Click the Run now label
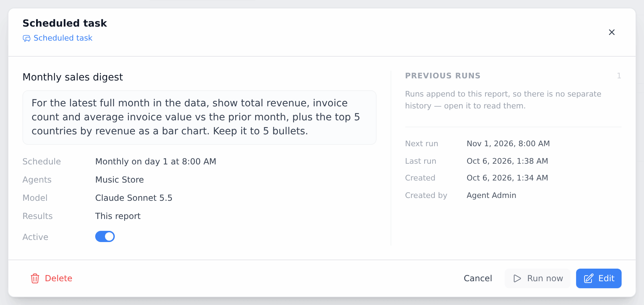 545,278
